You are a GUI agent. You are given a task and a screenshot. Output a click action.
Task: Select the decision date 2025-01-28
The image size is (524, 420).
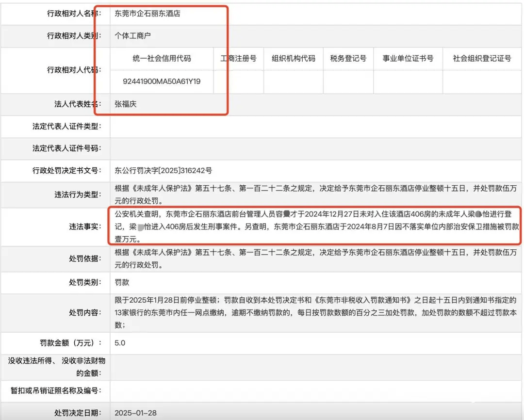(x=135, y=413)
